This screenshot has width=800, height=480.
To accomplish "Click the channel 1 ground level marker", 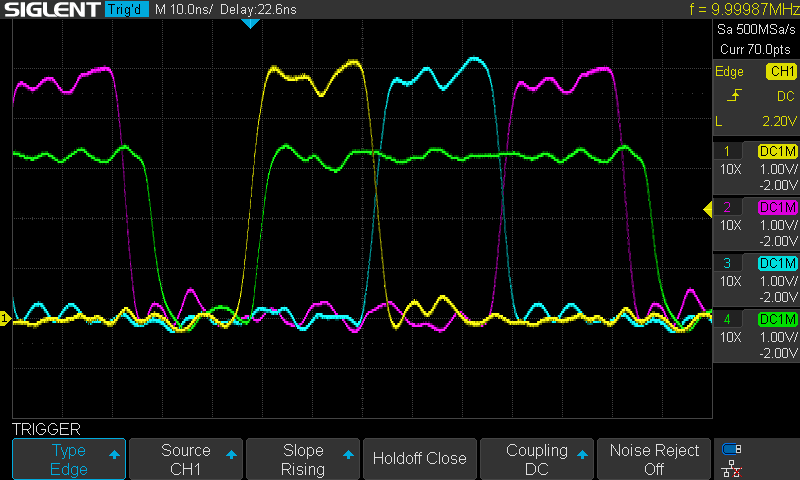I will click(x=5, y=318).
